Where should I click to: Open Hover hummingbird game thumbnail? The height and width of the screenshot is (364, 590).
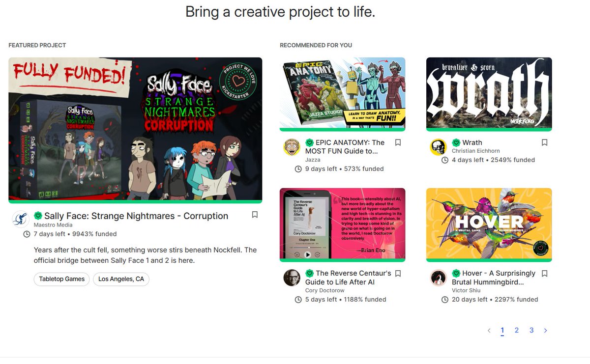[x=489, y=224]
